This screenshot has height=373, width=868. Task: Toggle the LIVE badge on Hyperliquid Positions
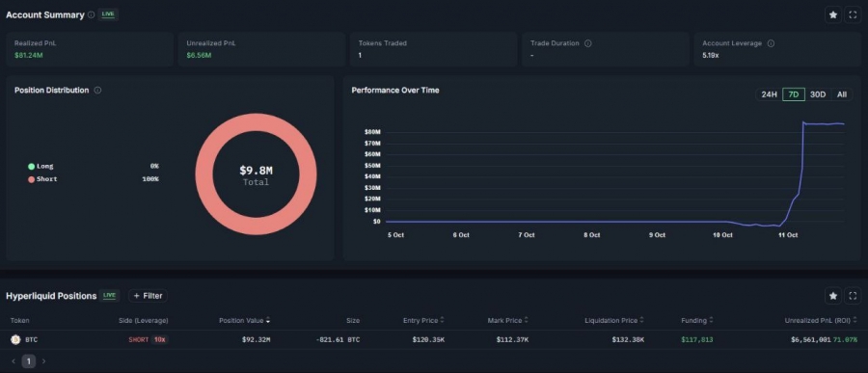[110, 296]
